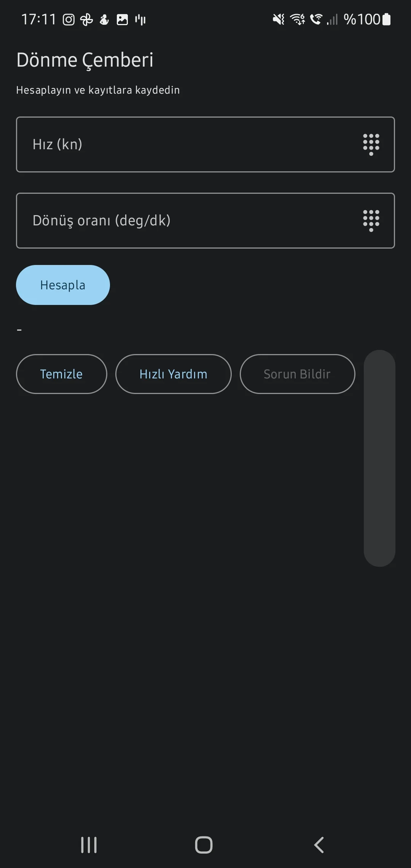The width and height of the screenshot is (411, 868).
Task: Tap the gallery image notification icon
Action: [122, 19]
